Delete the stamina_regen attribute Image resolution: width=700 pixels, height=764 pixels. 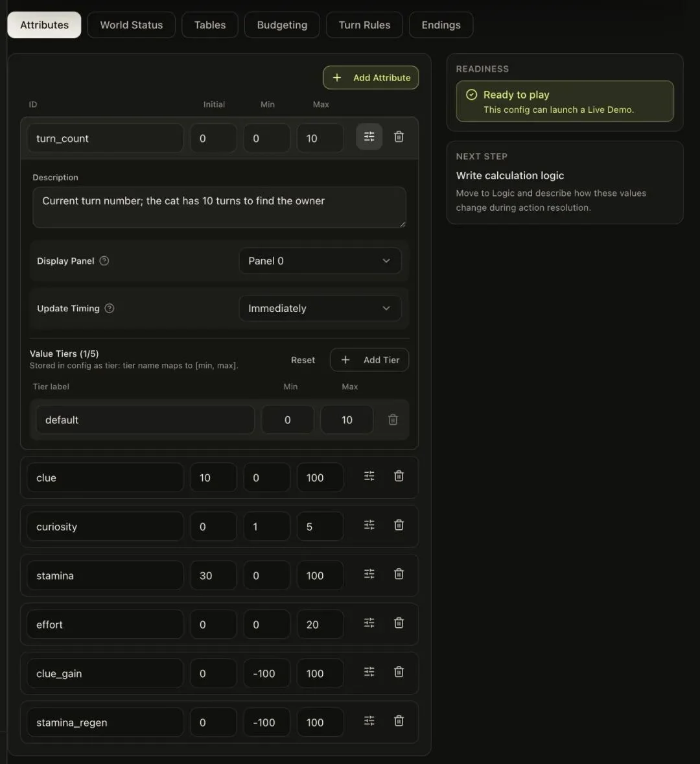tap(399, 721)
